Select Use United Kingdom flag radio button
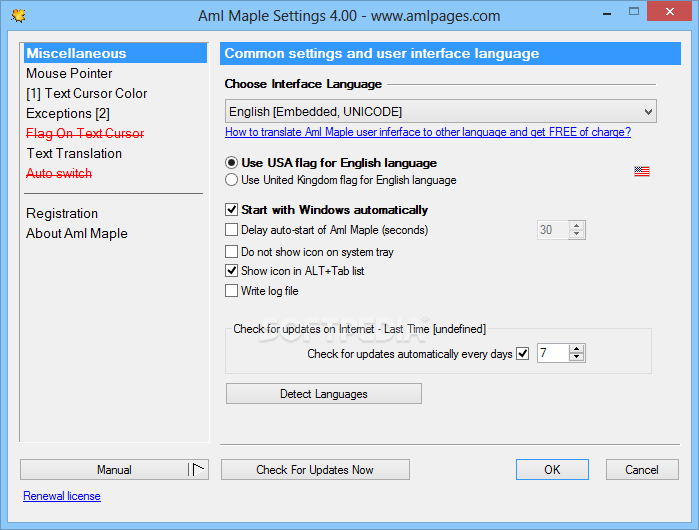Image resolution: width=699 pixels, height=530 pixels. pyautogui.click(x=231, y=180)
